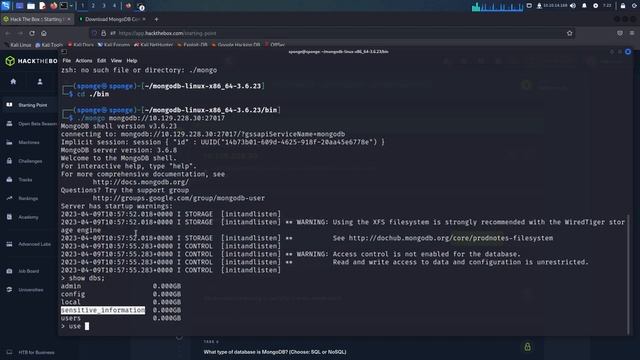Click the lock screen icon
The width and height of the screenshot is (640, 360).
pyautogui.click(x=623, y=6)
